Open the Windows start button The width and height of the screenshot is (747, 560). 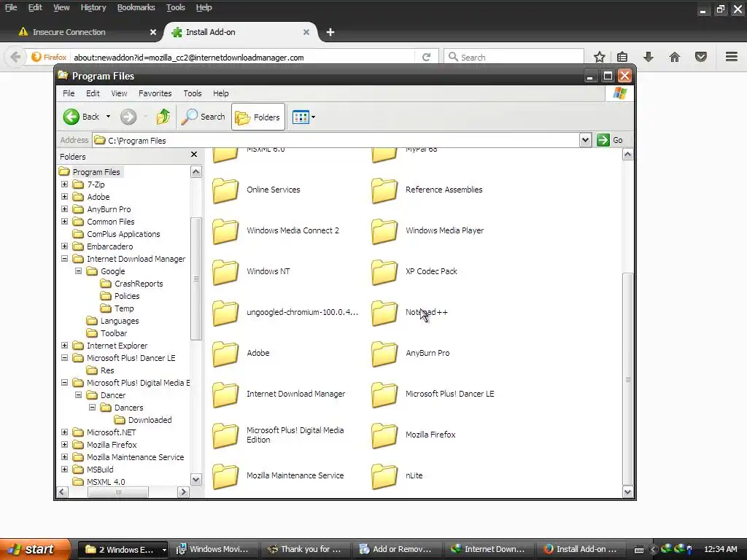(34, 549)
